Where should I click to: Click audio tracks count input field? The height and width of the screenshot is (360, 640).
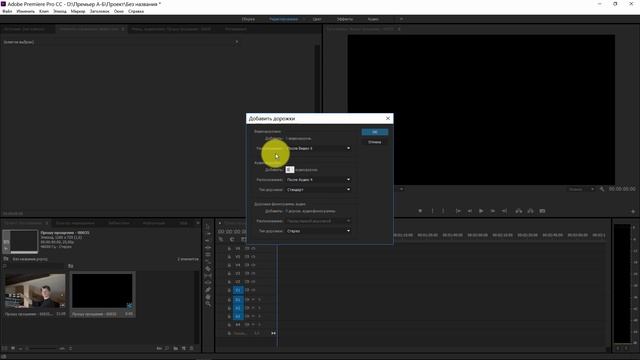click(x=290, y=169)
